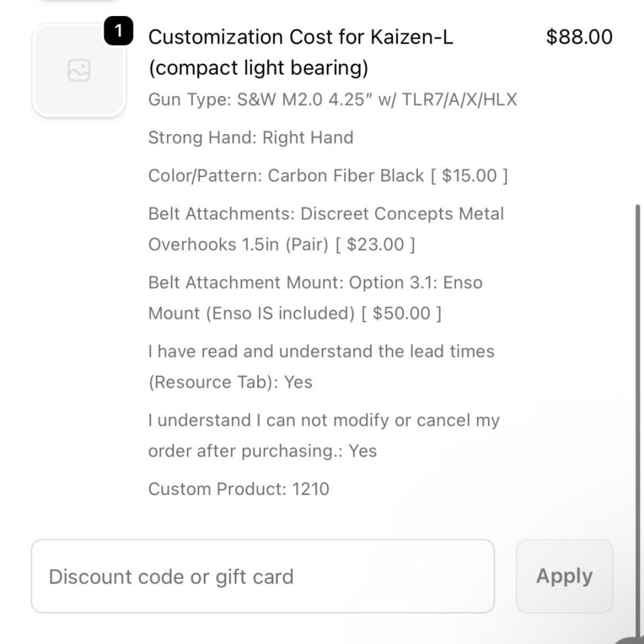Click the Customization Cost for Kaizen-L title
The width and height of the screenshot is (644, 644).
coord(301,37)
